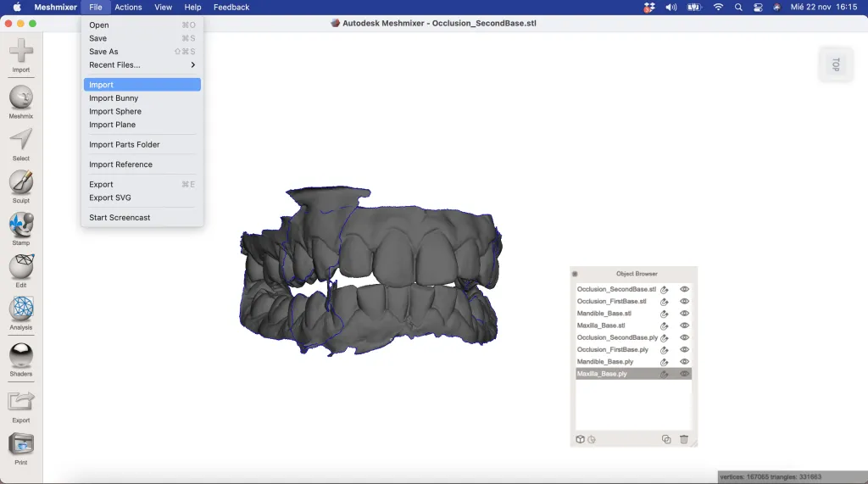Choose Export in File menu
Image resolution: width=868 pixels, height=484 pixels.
click(x=142, y=185)
